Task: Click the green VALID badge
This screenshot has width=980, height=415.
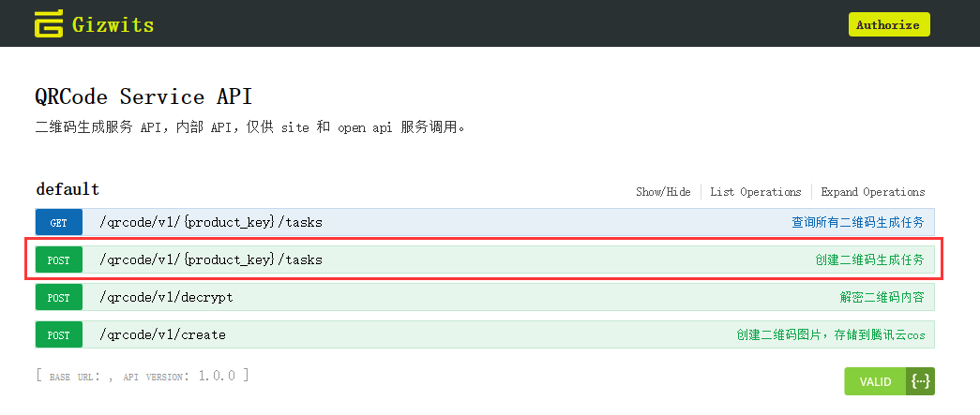Action: pyautogui.click(x=875, y=381)
